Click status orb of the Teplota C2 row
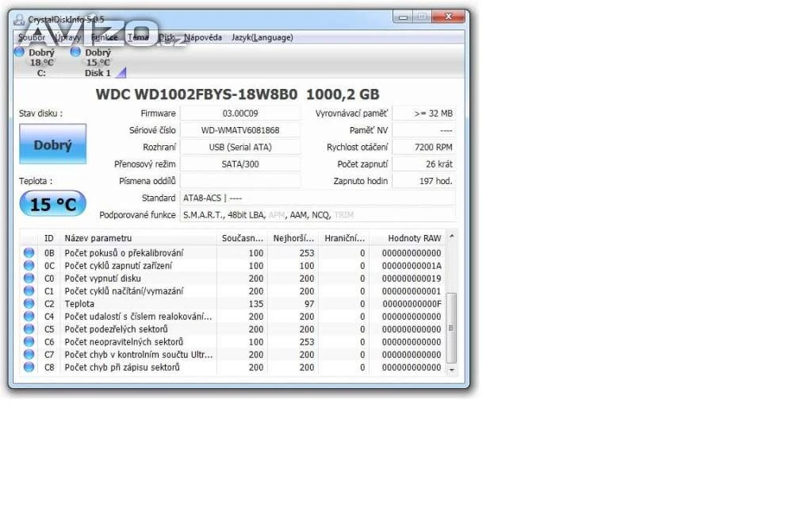Image resolution: width=812 pixels, height=508 pixels. point(29,304)
